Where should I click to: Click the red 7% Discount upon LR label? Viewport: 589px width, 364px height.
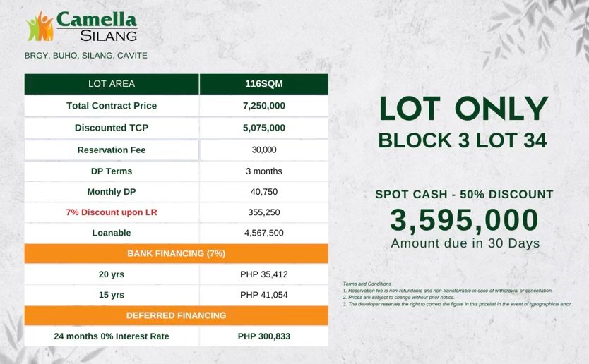click(x=112, y=212)
